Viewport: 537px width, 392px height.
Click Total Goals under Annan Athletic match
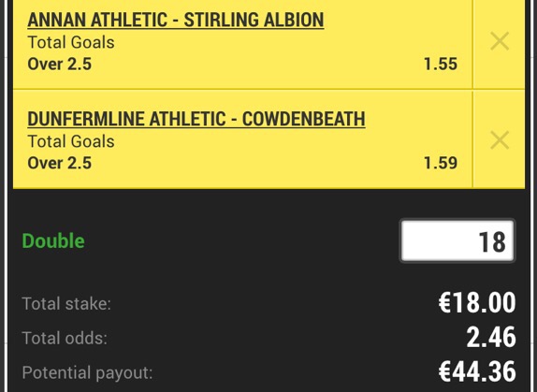[x=71, y=42]
